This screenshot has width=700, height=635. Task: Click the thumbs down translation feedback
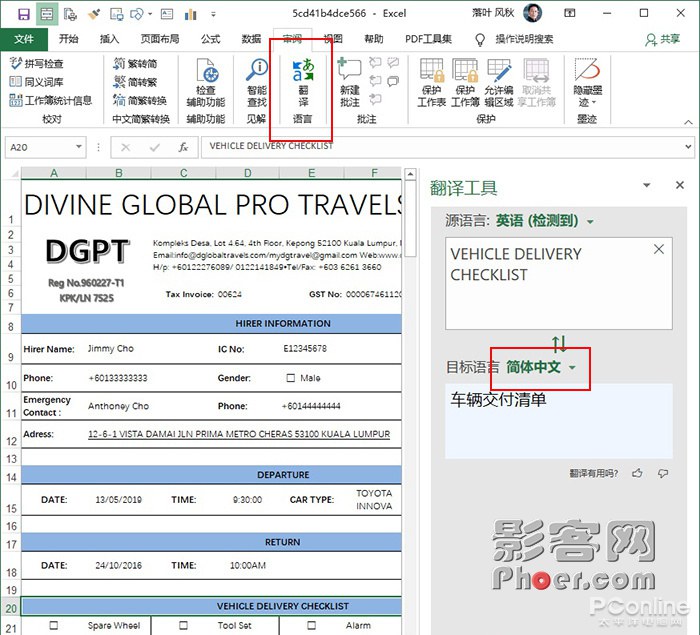point(663,473)
